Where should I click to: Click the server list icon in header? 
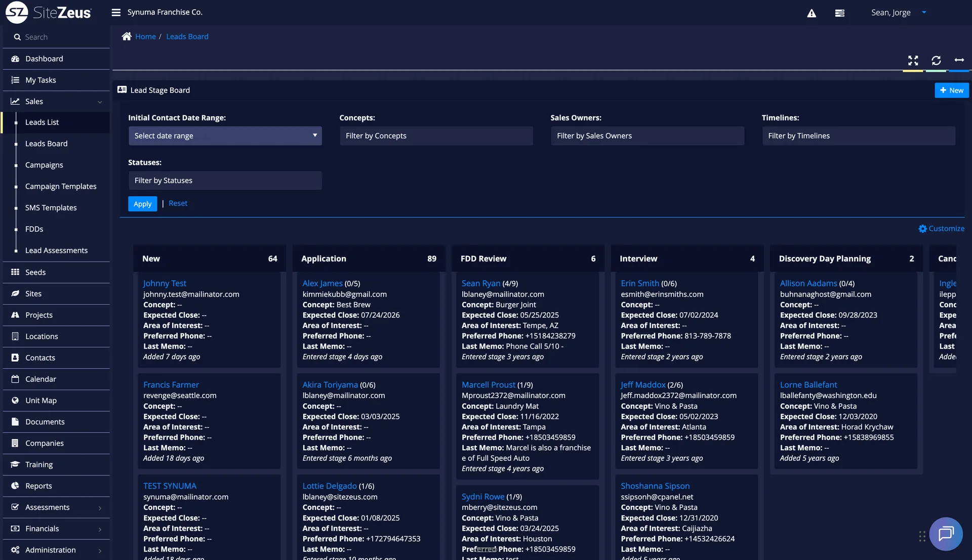point(839,13)
